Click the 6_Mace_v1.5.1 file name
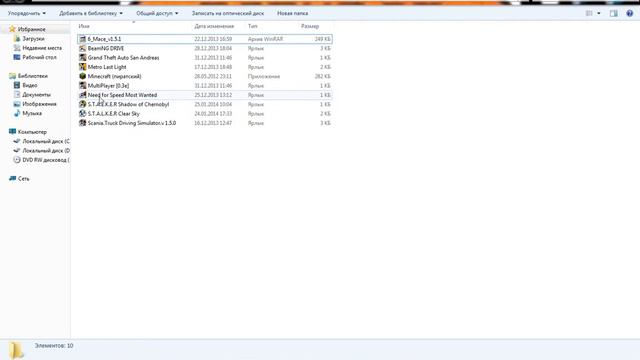This screenshot has height=360, width=640. point(104,39)
